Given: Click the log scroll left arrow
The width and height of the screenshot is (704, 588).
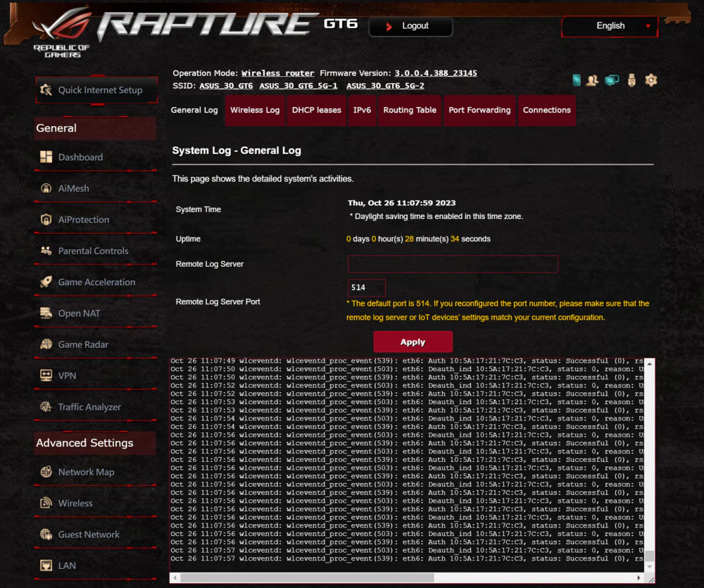Looking at the screenshot, I should [175, 577].
